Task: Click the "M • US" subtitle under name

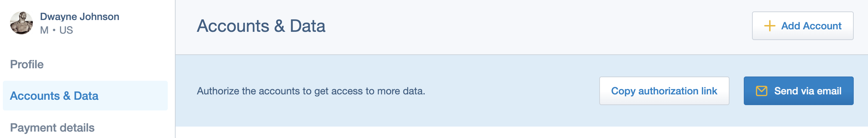Action: [56, 30]
